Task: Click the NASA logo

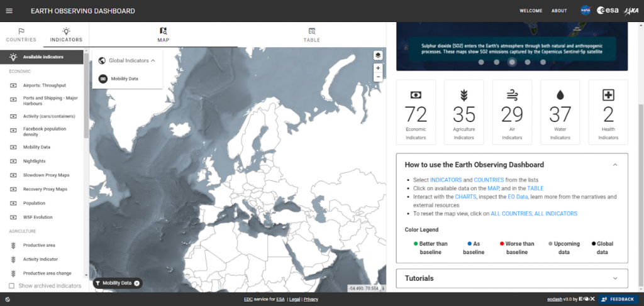Action: click(586, 11)
